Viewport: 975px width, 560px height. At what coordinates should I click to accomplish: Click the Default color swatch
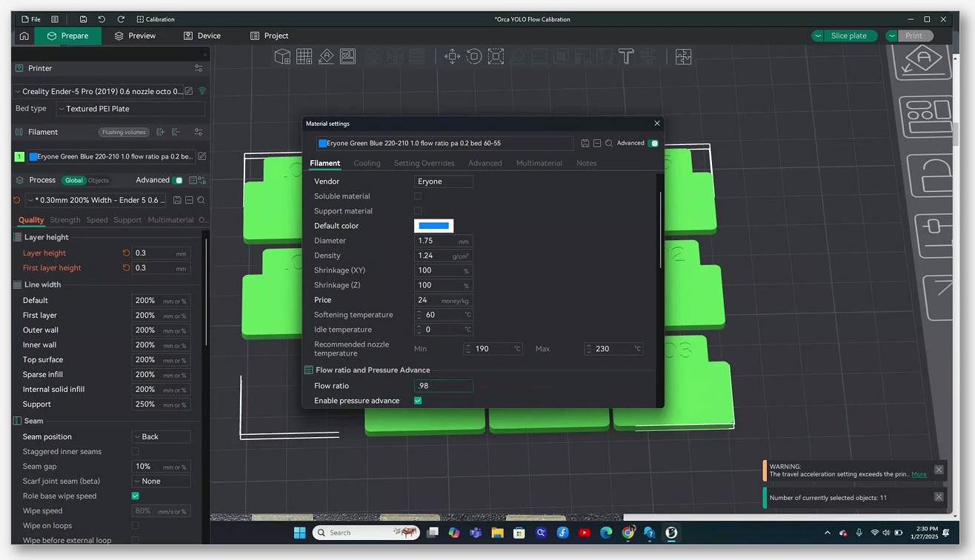pos(433,226)
